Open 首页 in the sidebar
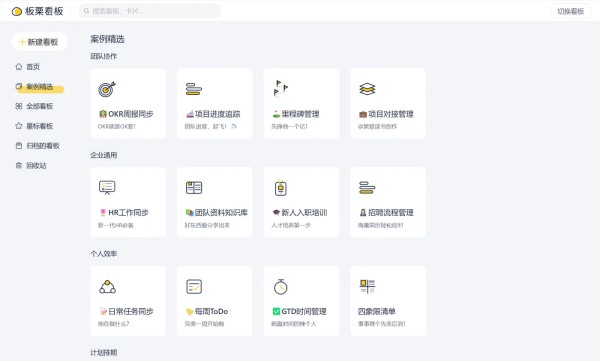 coord(33,67)
